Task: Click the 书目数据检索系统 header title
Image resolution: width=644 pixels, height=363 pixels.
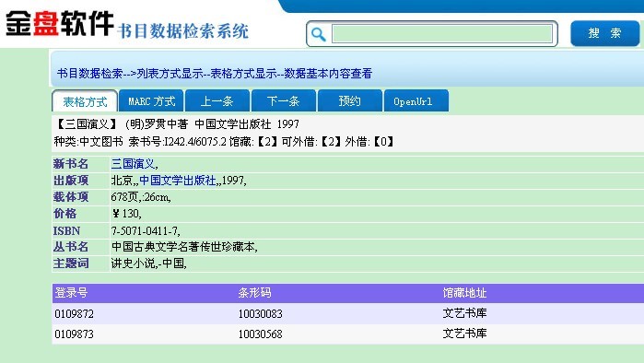Action: click(182, 31)
